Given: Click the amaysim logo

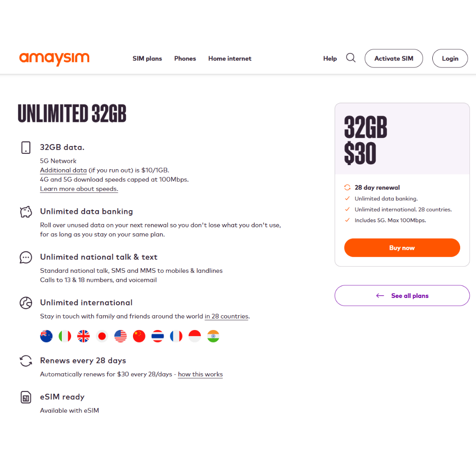Looking at the screenshot, I should (54, 59).
